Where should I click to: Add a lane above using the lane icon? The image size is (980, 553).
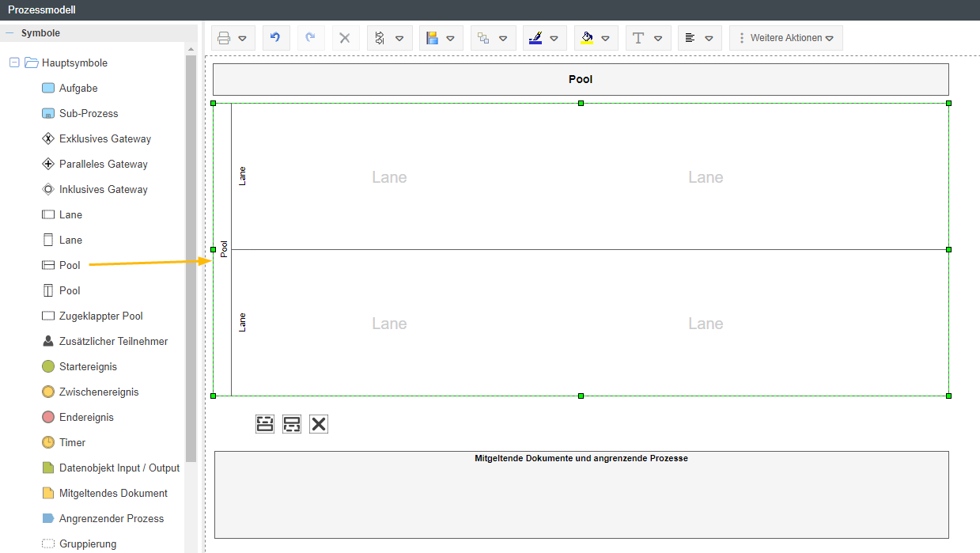click(265, 424)
